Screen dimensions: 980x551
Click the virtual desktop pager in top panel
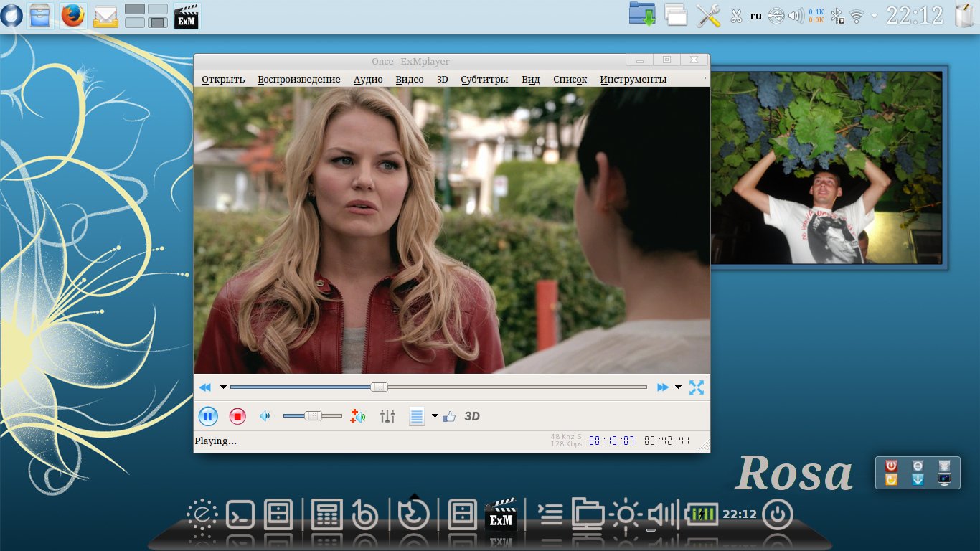pyautogui.click(x=146, y=16)
